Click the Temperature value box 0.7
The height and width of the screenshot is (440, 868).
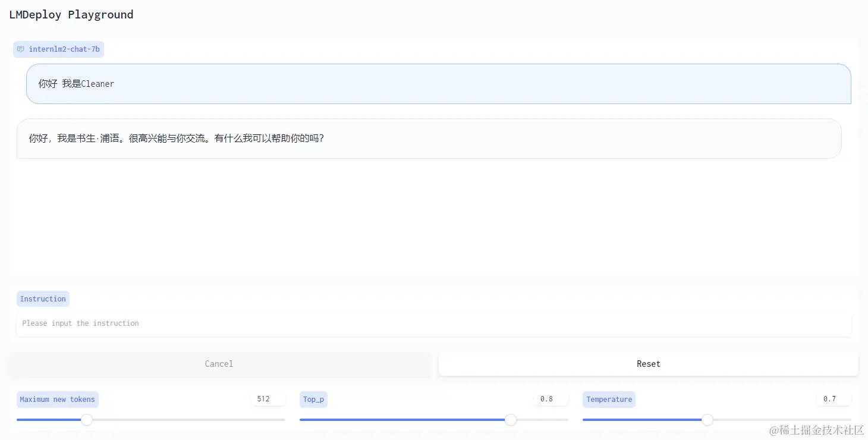(x=834, y=399)
